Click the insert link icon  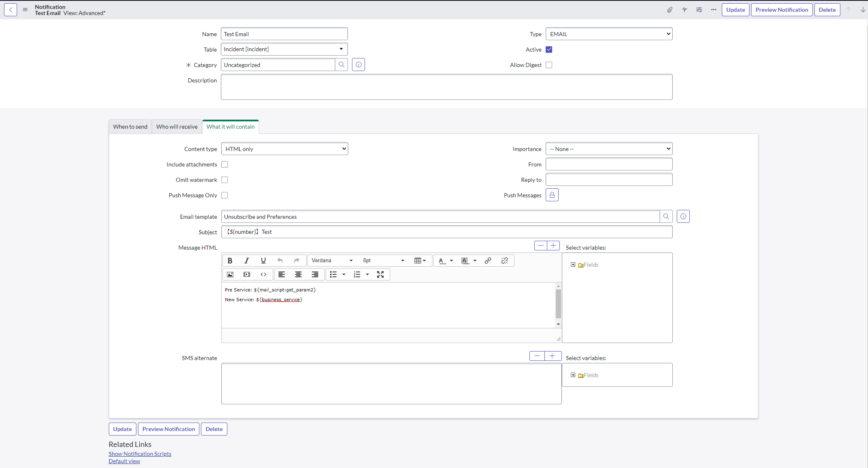coord(488,261)
